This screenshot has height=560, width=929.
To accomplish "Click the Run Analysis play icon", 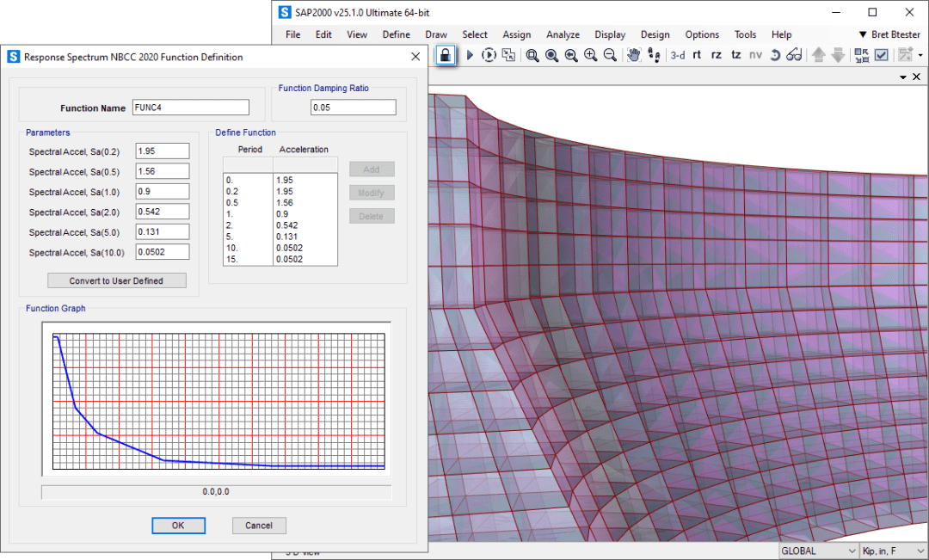I will tap(470, 55).
